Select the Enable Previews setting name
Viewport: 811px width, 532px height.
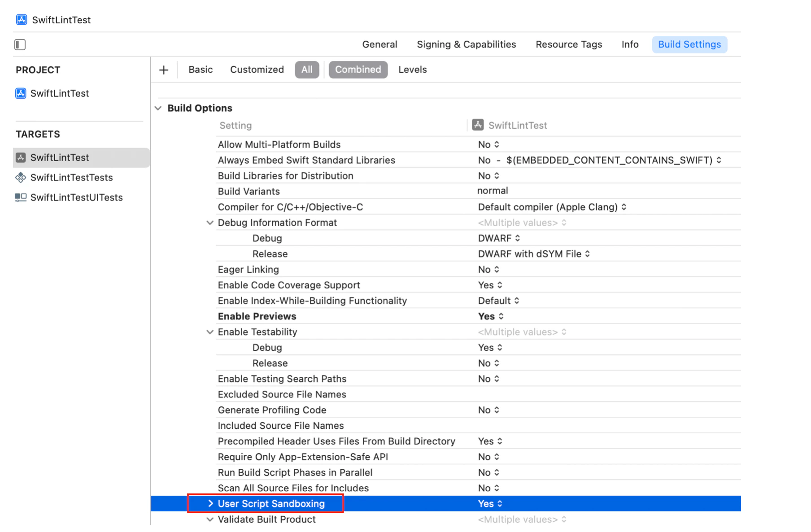click(x=257, y=317)
